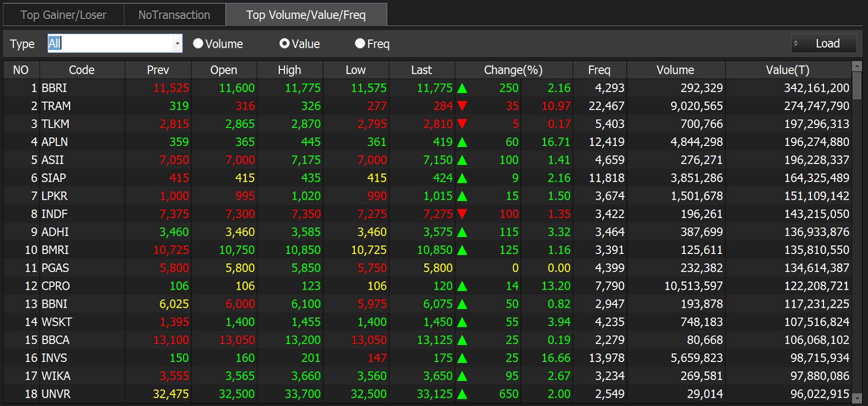This screenshot has height=406, width=868.
Task: Click the Change(%) column header
Action: [513, 70]
